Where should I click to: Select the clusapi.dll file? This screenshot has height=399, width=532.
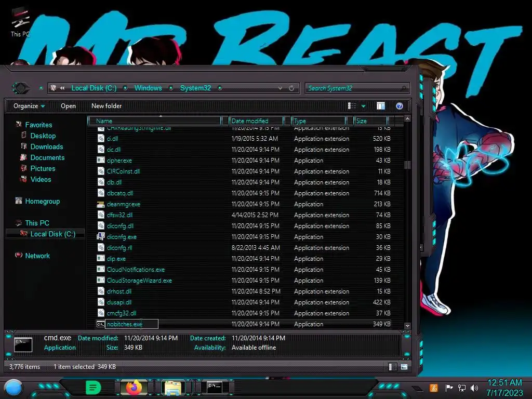point(119,302)
